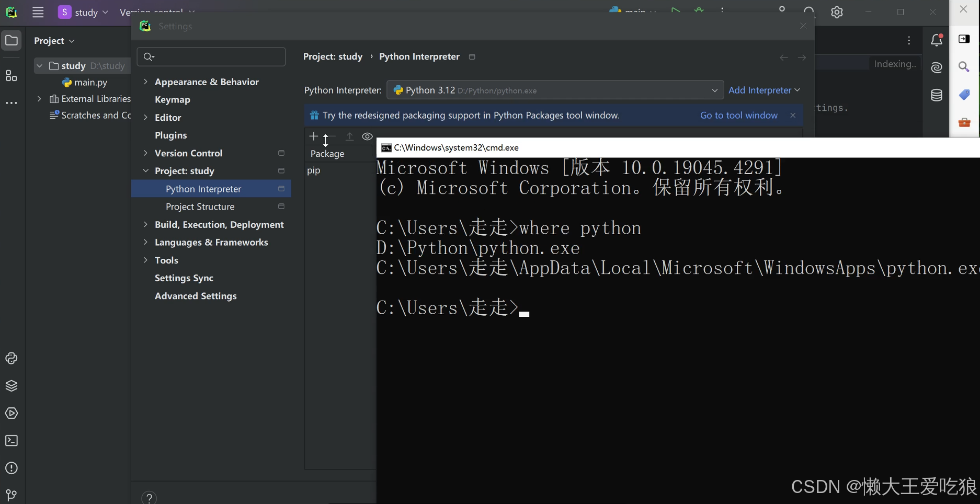Viewport: 980px width, 504px height.
Task: Click the Upgrade package arrow icon
Action: pos(350,136)
